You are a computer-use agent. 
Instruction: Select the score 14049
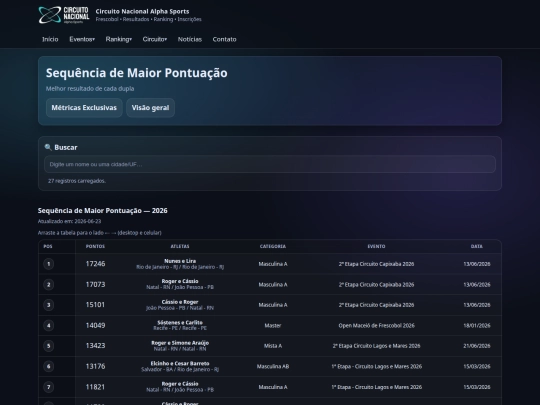(95, 325)
